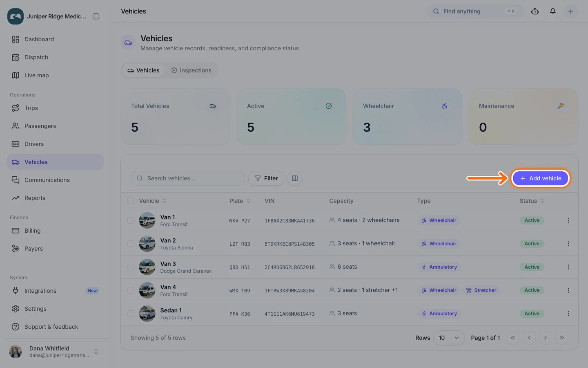Go to last page double-arrow

[562, 338]
